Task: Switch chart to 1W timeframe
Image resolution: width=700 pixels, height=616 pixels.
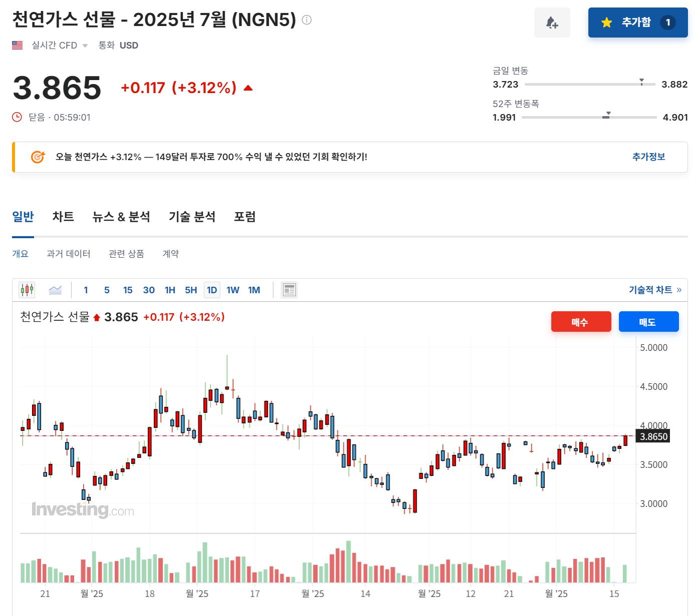Action: click(233, 290)
